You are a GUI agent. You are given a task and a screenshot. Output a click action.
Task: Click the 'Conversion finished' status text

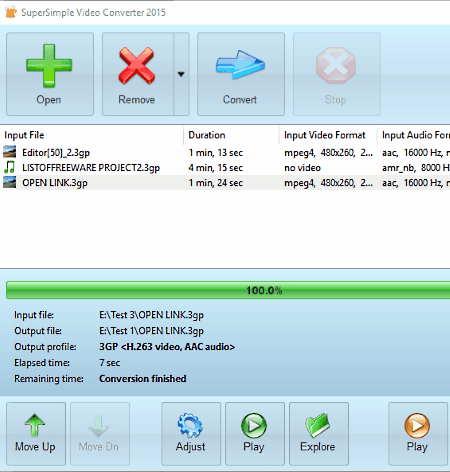(x=143, y=379)
